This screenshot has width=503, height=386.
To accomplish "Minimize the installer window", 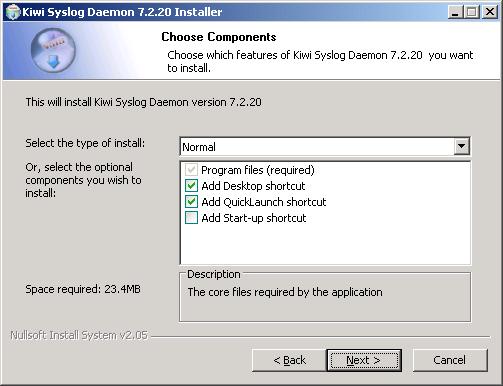I will click(x=455, y=12).
